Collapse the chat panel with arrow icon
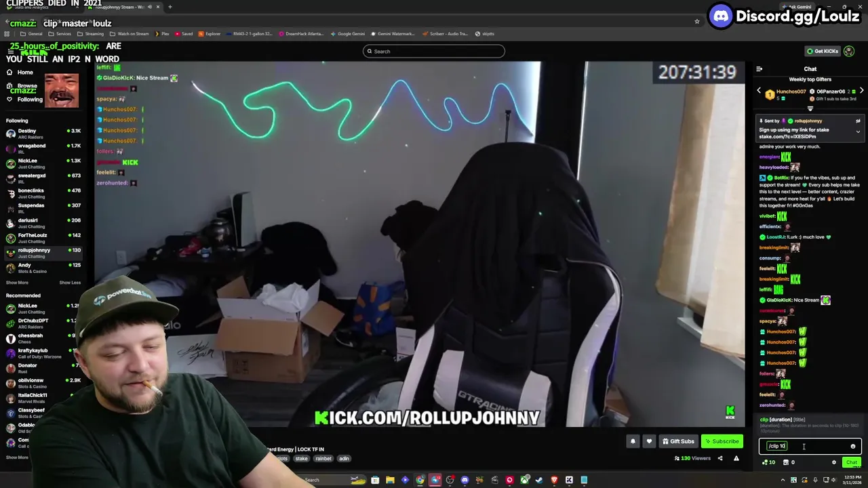This screenshot has width=868, height=488. pos(759,69)
